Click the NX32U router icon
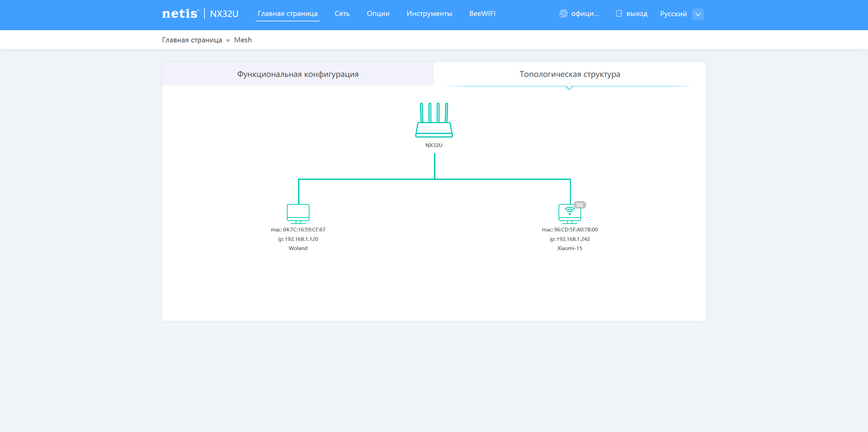 tap(434, 120)
